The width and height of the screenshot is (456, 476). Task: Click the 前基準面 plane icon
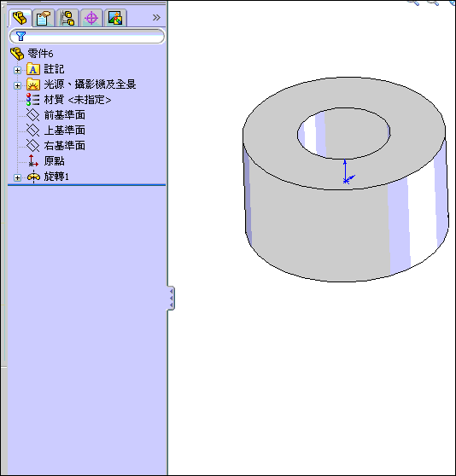32,115
